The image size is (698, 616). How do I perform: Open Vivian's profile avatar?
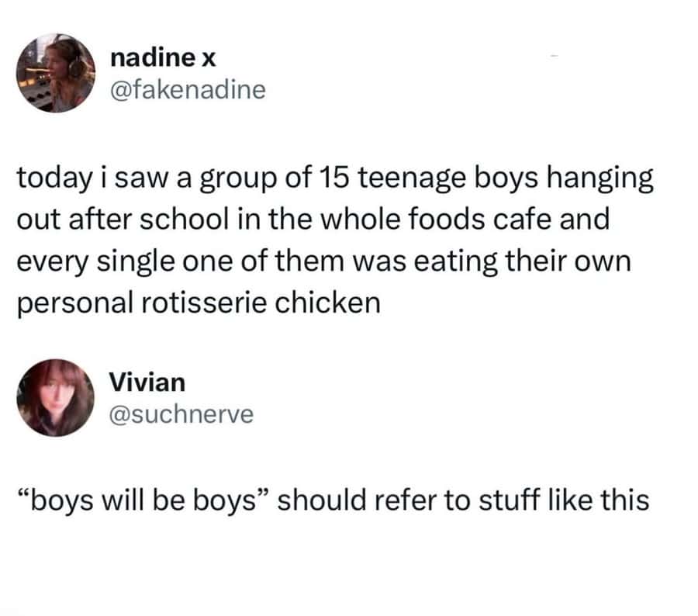56,398
